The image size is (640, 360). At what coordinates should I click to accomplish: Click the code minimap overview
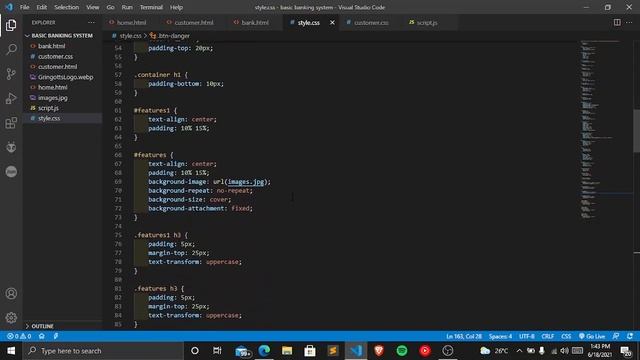pyautogui.click(x=606, y=131)
